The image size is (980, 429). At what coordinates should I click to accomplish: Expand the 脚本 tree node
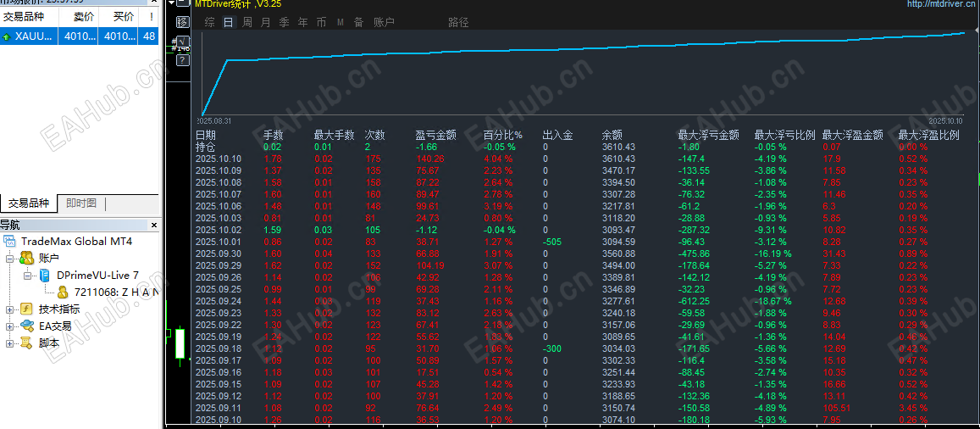pyautogui.click(x=9, y=343)
